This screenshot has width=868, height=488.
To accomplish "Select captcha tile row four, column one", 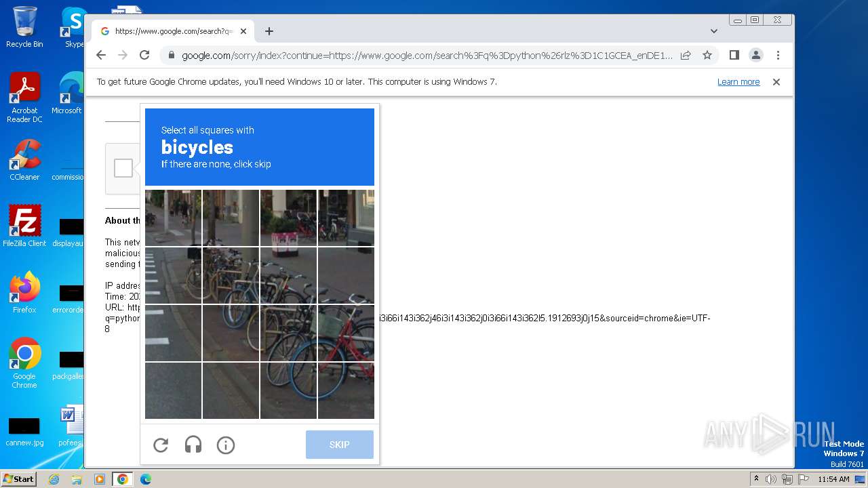I will (x=173, y=390).
